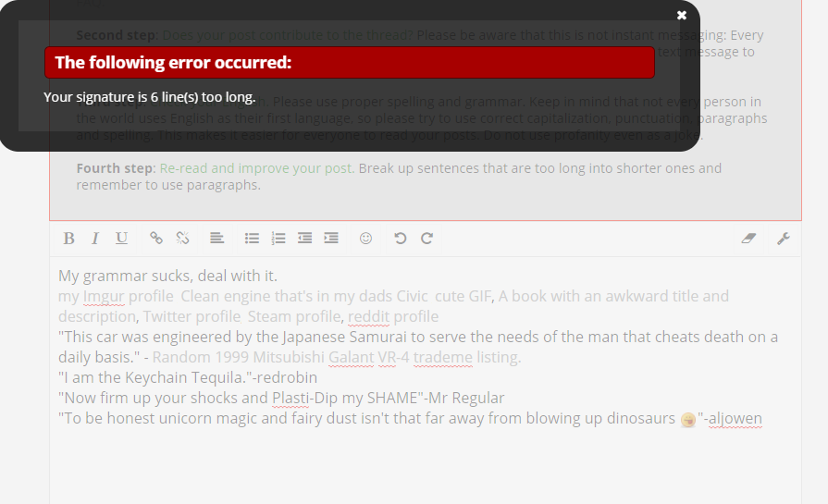Viewport: 828px width, 504px height.
Task: Open the 'Twitter profile' link
Action: (192, 316)
